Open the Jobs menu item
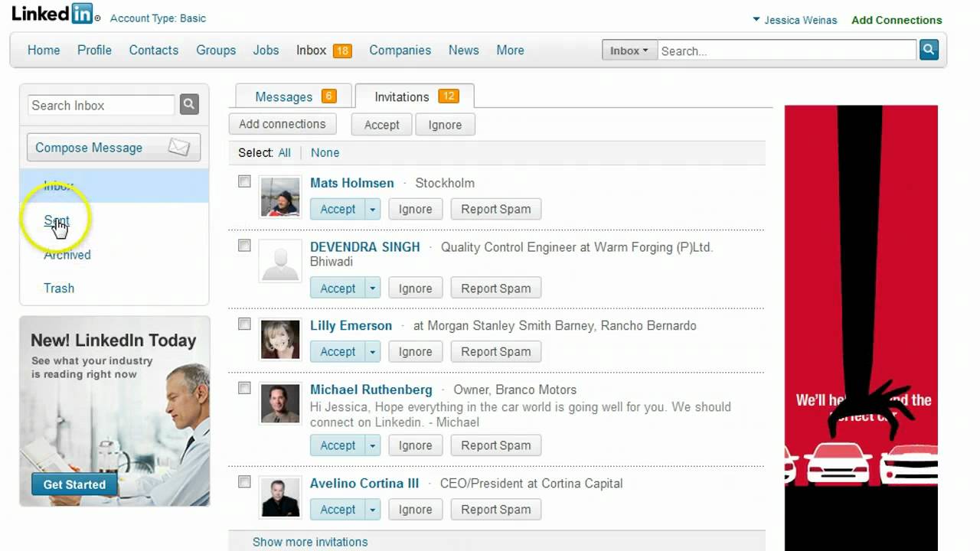 point(266,50)
